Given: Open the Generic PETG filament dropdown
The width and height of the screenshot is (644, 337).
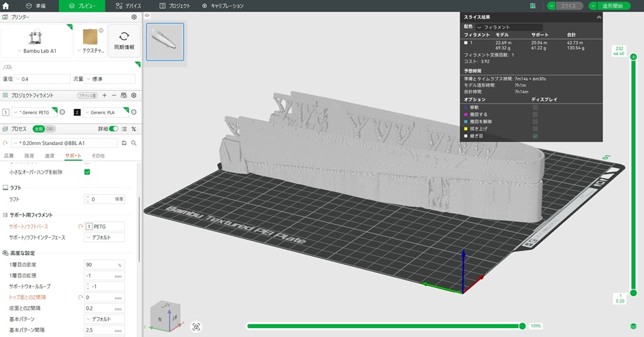Looking at the screenshot, I should tap(34, 112).
